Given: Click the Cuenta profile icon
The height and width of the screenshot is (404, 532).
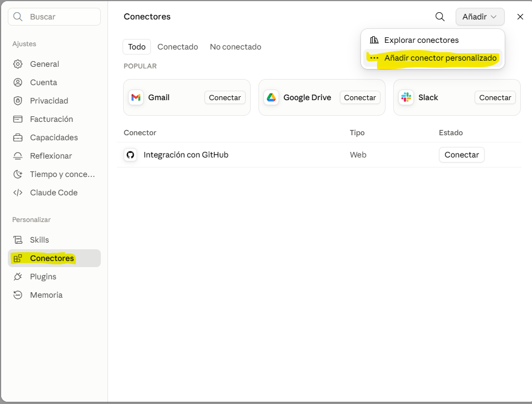Looking at the screenshot, I should pos(18,82).
